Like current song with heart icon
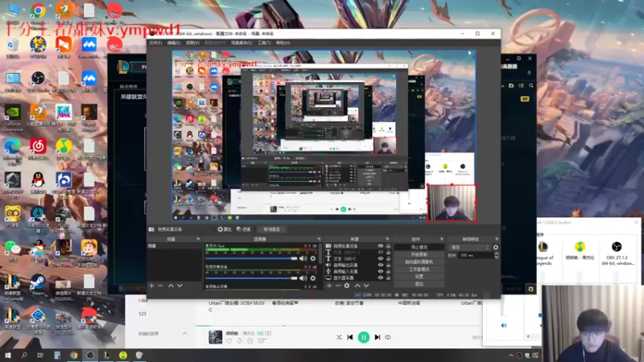 point(229,341)
